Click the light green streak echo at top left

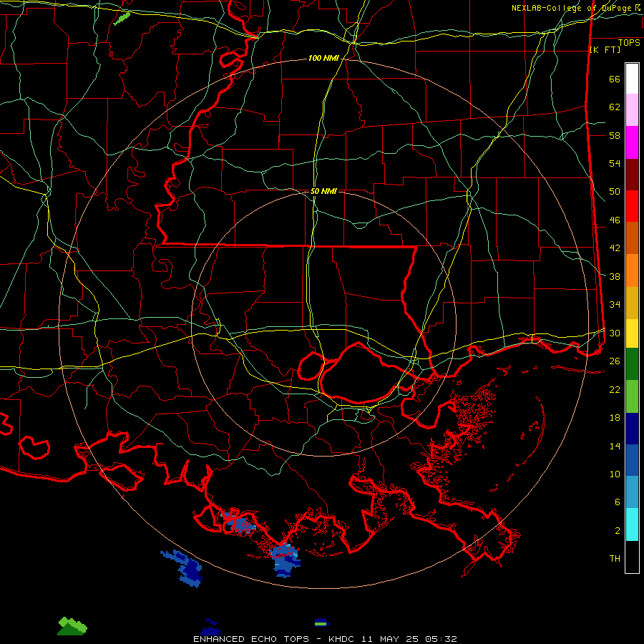pyautogui.click(x=122, y=19)
